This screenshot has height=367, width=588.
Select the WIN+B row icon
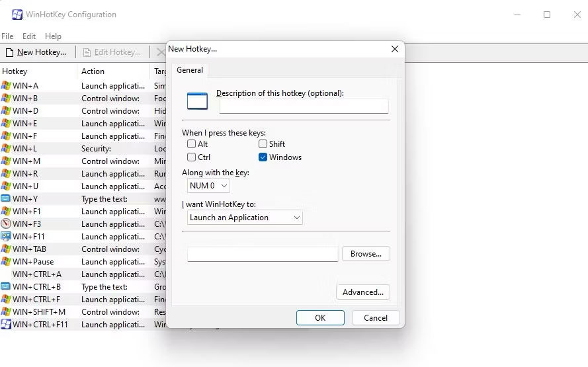(x=6, y=99)
